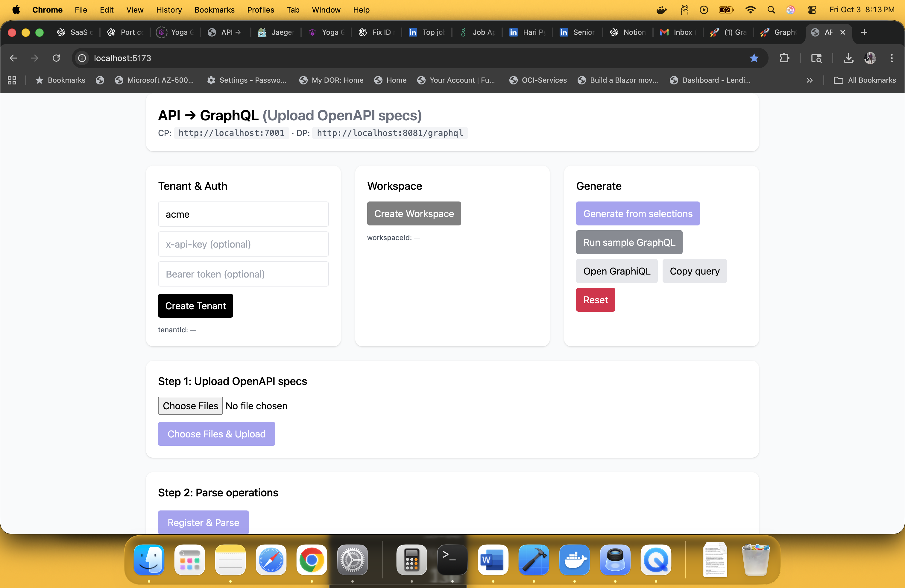
Task: Open the Chrome Extensions puzzle icon
Action: pos(784,58)
